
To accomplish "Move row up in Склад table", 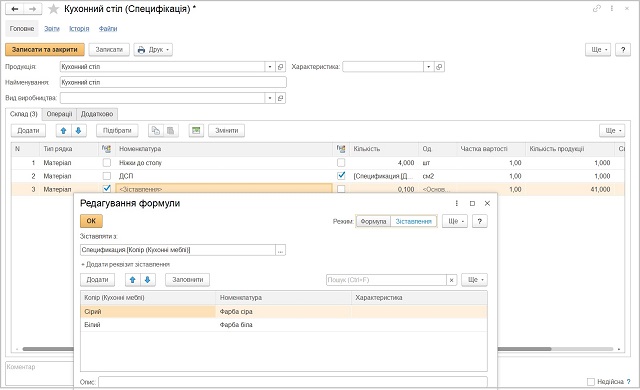I will [x=63, y=131].
